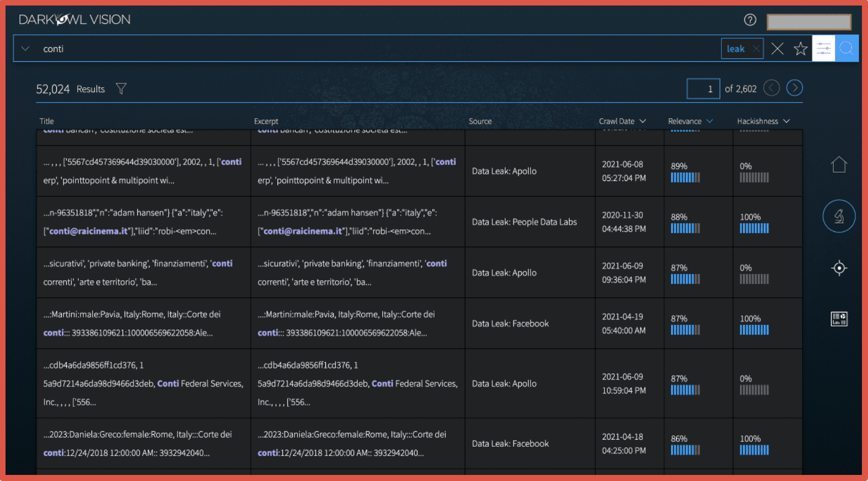868x481 pixels.
Task: Click the 89% relevance bar
Action: [685, 178]
